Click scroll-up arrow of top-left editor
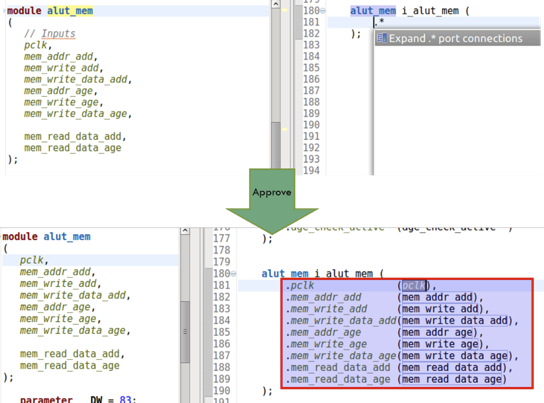Viewport: 544px width, 403px height. point(275,4)
